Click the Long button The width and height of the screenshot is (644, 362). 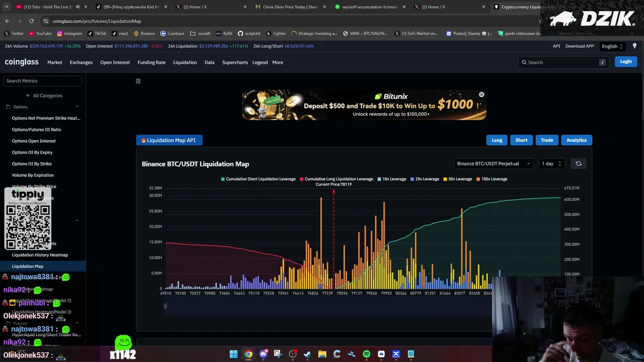click(497, 140)
